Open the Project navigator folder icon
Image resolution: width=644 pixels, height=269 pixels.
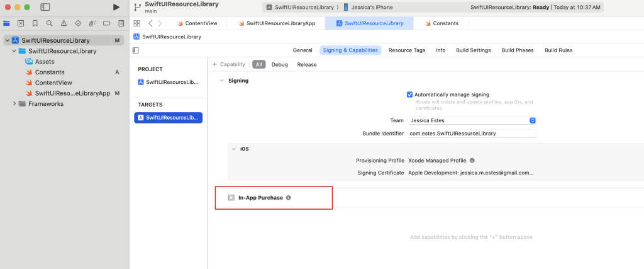point(6,23)
